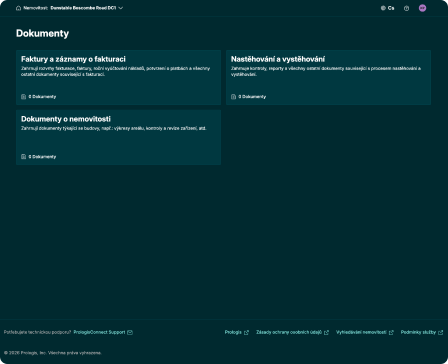Image resolution: width=448 pixels, height=364 pixels.
Task: Click '0 Dokumenty' in the Nastěhování card
Action: pyautogui.click(x=252, y=97)
